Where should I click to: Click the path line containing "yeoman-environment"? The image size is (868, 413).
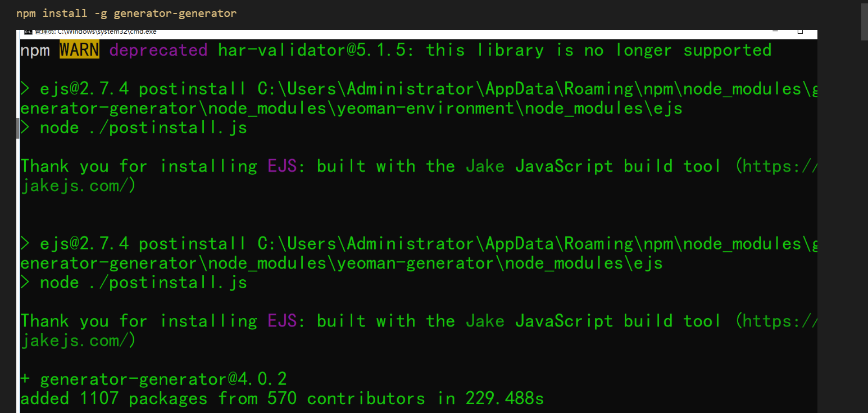tap(352, 108)
